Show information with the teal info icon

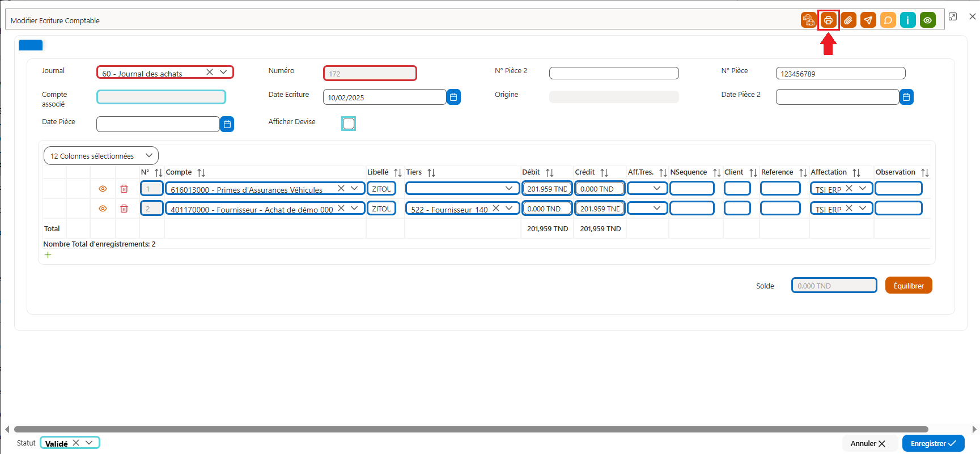pyautogui.click(x=907, y=20)
